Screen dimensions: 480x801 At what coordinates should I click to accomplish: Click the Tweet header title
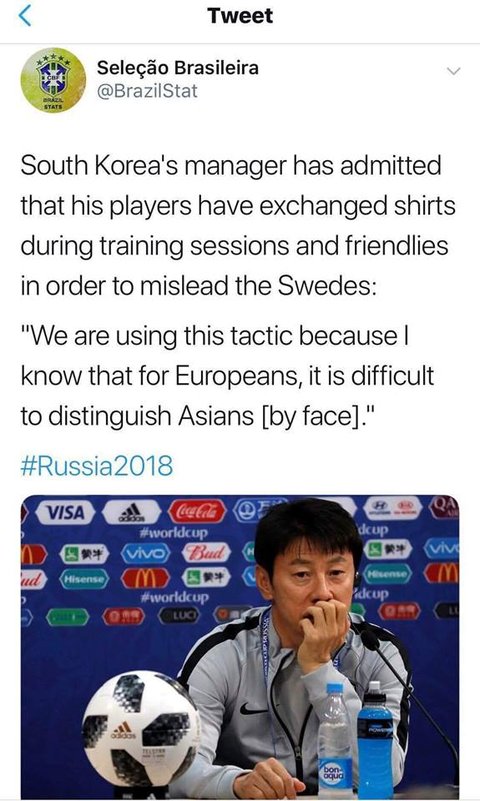pyautogui.click(x=240, y=15)
